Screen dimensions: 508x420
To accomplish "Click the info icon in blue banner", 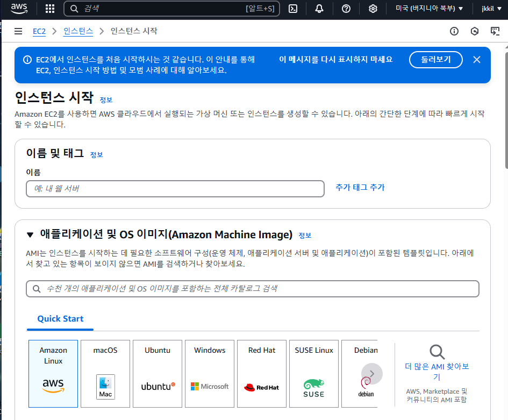I will 27,60.
